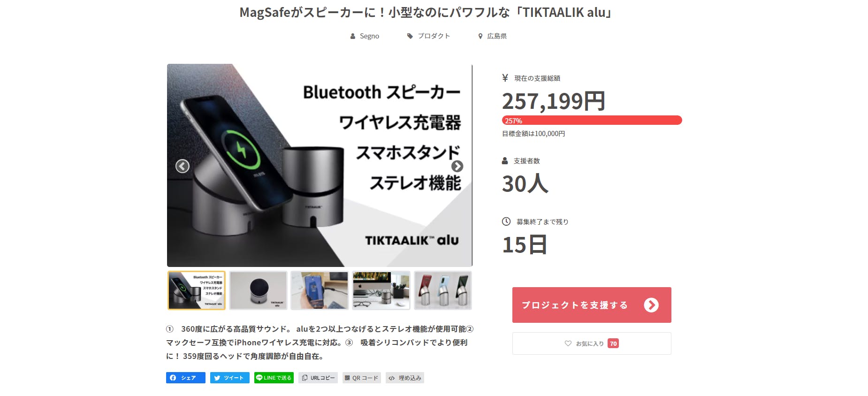The width and height of the screenshot is (868, 396).
Task: Open the プロダクト category tag
Action: [x=428, y=36]
